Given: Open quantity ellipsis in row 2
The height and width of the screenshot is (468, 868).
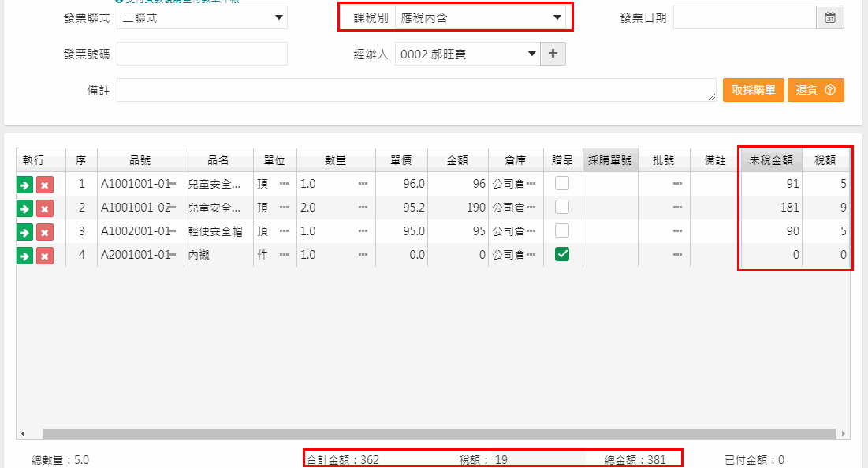Looking at the screenshot, I should click(363, 207).
